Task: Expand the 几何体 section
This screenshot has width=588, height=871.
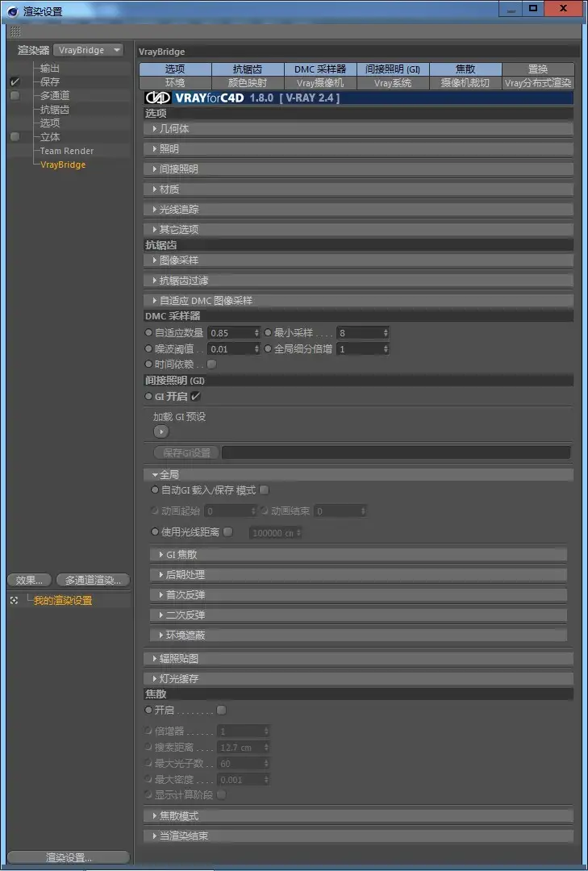Action: click(x=358, y=129)
